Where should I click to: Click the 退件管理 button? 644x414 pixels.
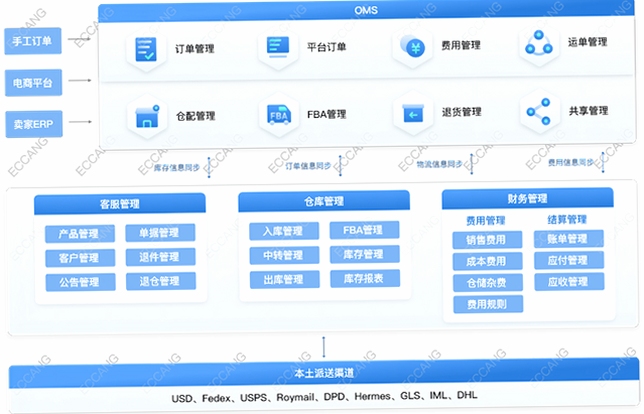[x=161, y=257]
